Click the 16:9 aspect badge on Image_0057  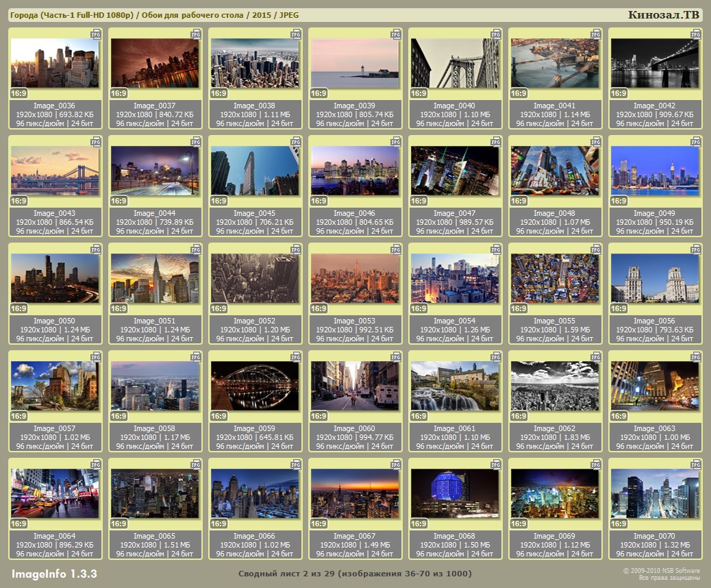pyautogui.click(x=18, y=416)
